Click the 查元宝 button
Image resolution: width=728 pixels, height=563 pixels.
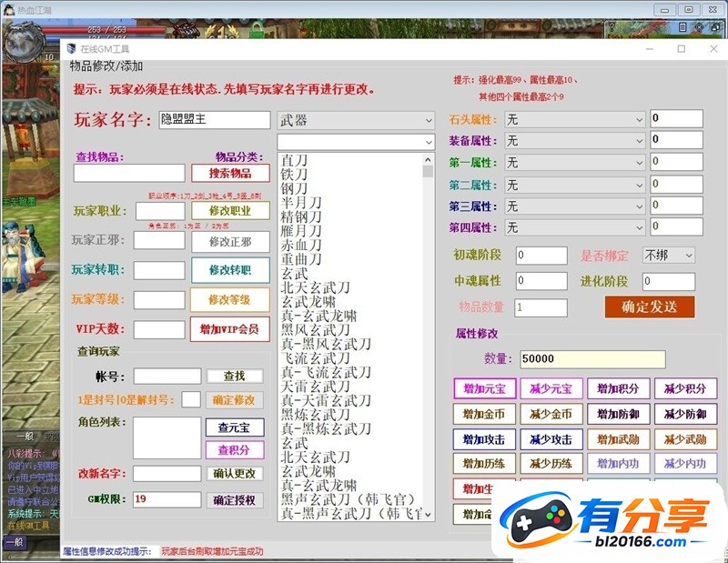235,427
